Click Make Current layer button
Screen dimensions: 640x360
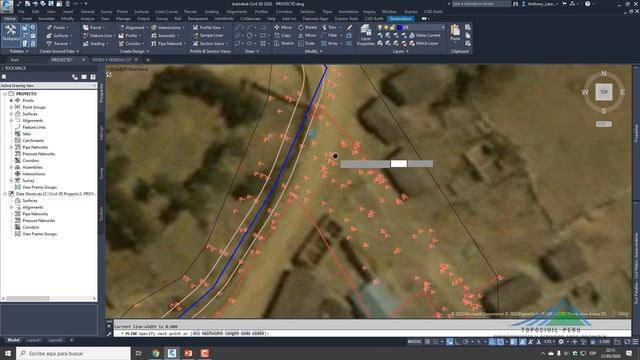click(424, 36)
